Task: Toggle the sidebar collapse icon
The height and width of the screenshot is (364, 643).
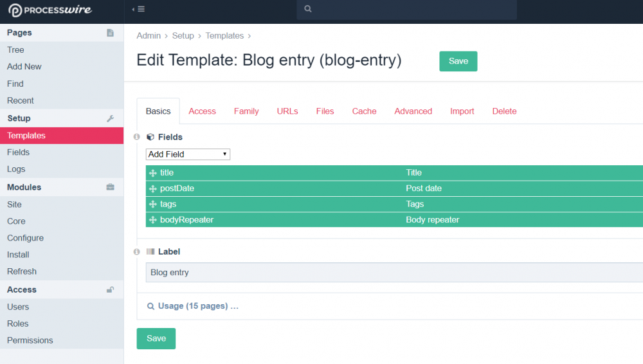Action: pos(138,9)
